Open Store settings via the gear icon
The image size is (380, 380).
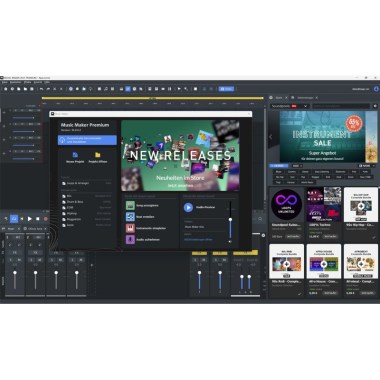[x=375, y=106]
